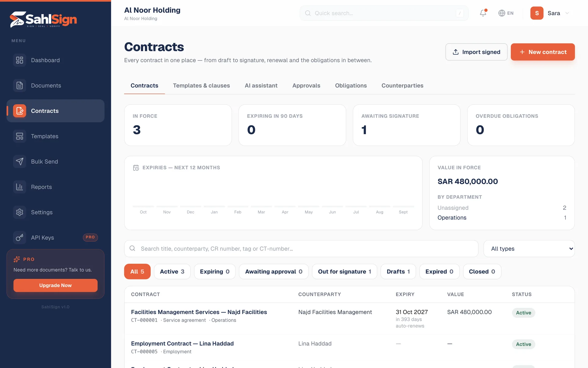Click the API Keys key icon

[x=20, y=238]
